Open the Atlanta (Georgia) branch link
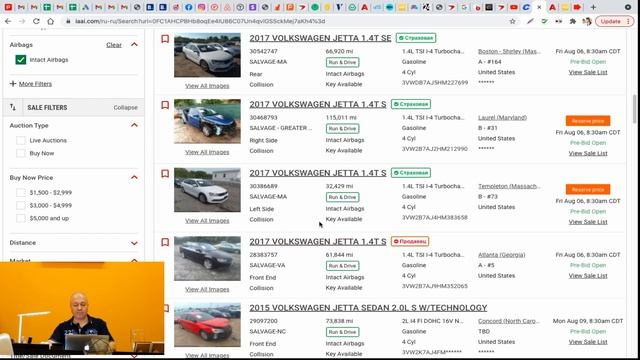640x360 pixels. click(502, 255)
